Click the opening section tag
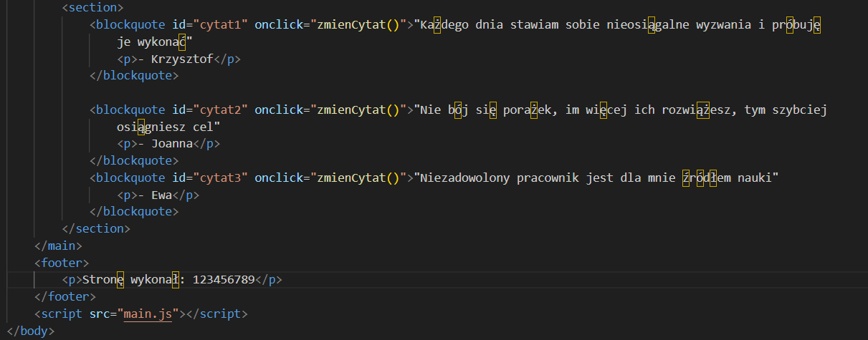 pos(92,8)
